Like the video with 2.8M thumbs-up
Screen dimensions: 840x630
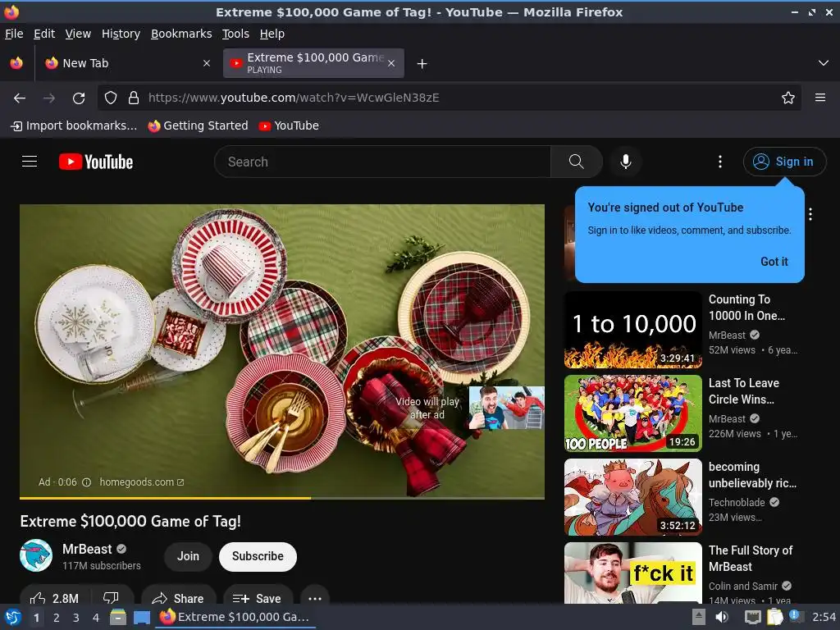tap(55, 598)
